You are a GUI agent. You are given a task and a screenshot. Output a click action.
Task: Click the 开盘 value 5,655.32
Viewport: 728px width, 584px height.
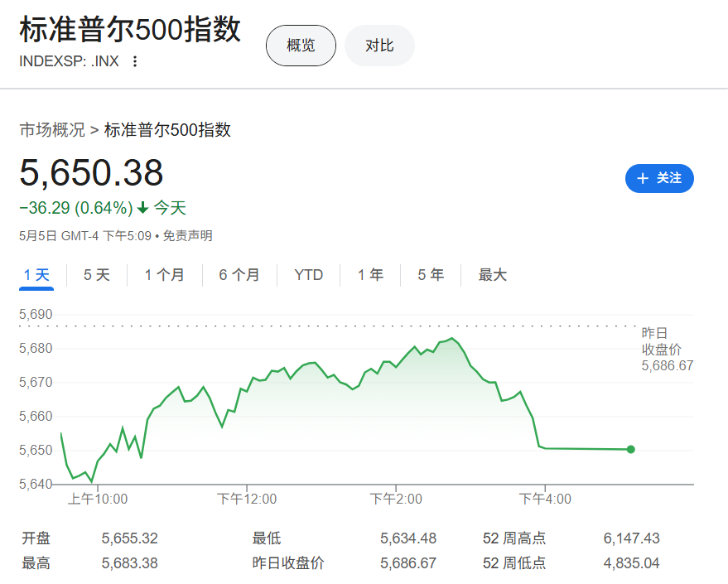tap(130, 538)
